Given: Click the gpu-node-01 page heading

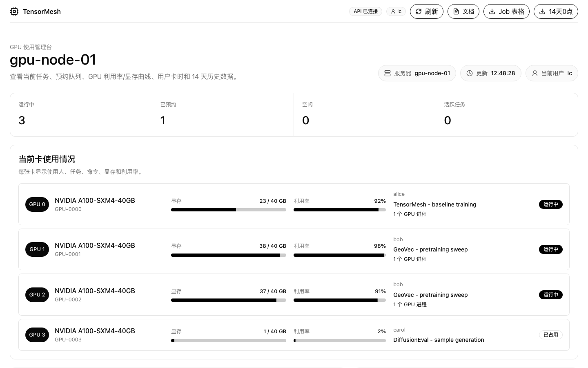Looking at the screenshot, I should point(53,60).
